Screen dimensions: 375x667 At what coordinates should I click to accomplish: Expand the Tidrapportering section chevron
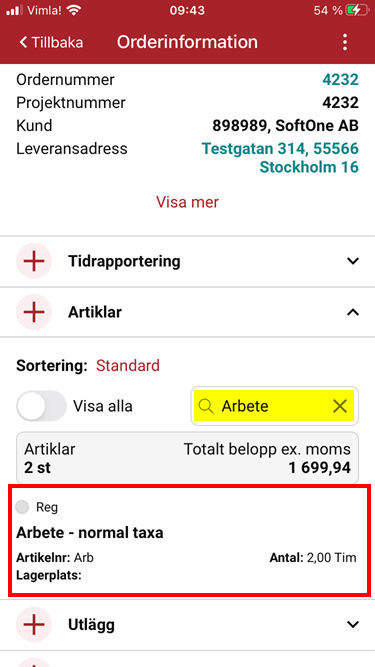click(353, 261)
